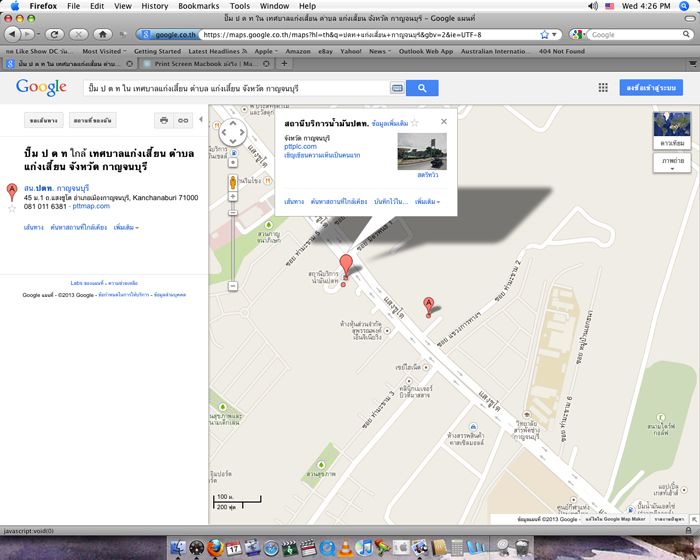
Task: Zoom out with the minus button
Action: pos(233,286)
